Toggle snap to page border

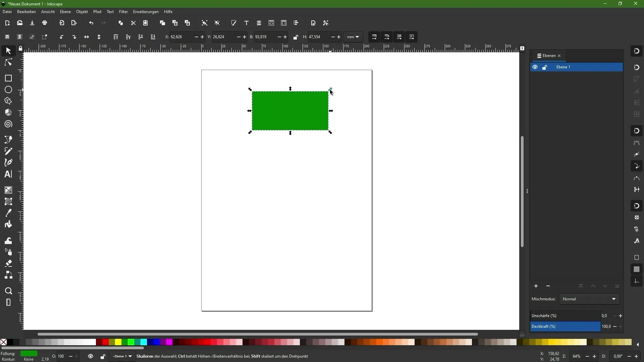coord(637,257)
